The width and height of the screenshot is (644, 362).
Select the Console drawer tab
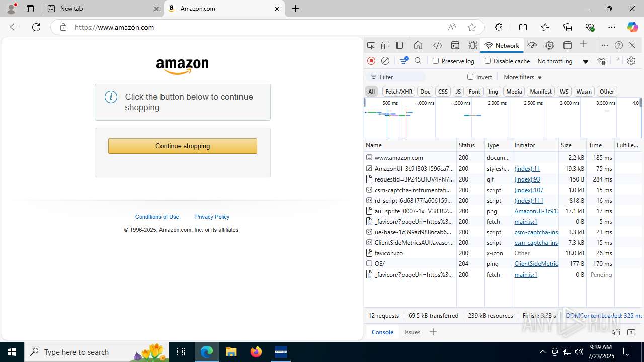coord(382,332)
